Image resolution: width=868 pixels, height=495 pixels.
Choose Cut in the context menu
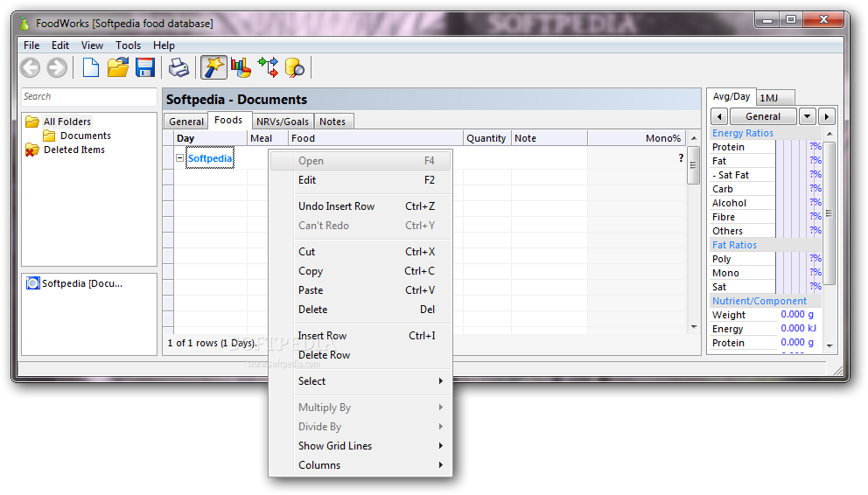click(x=360, y=252)
